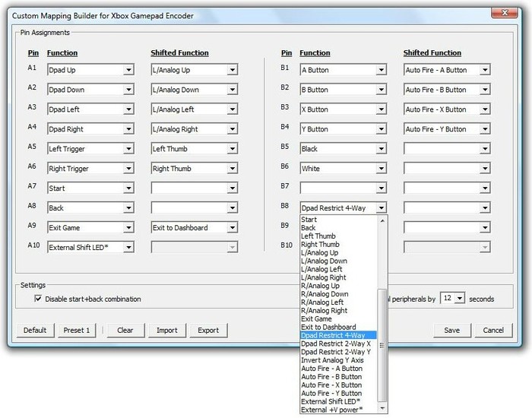The width and height of the screenshot is (532, 418).
Task: Select L/Analog Right list option
Action: pyautogui.click(x=339, y=277)
